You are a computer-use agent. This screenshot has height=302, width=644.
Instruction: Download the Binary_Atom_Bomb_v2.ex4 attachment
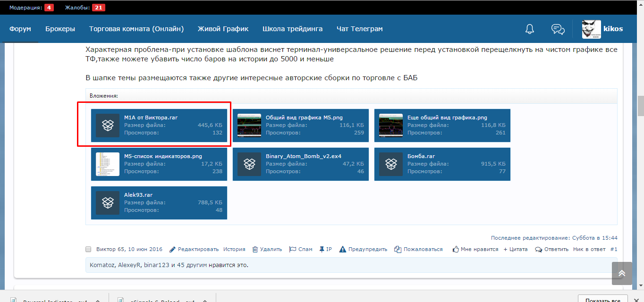coord(303,156)
